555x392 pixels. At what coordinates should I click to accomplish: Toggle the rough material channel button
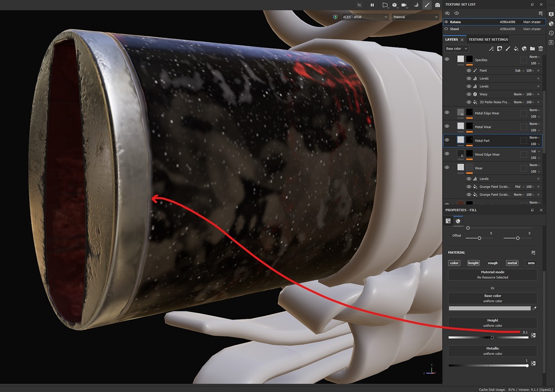tap(493, 263)
